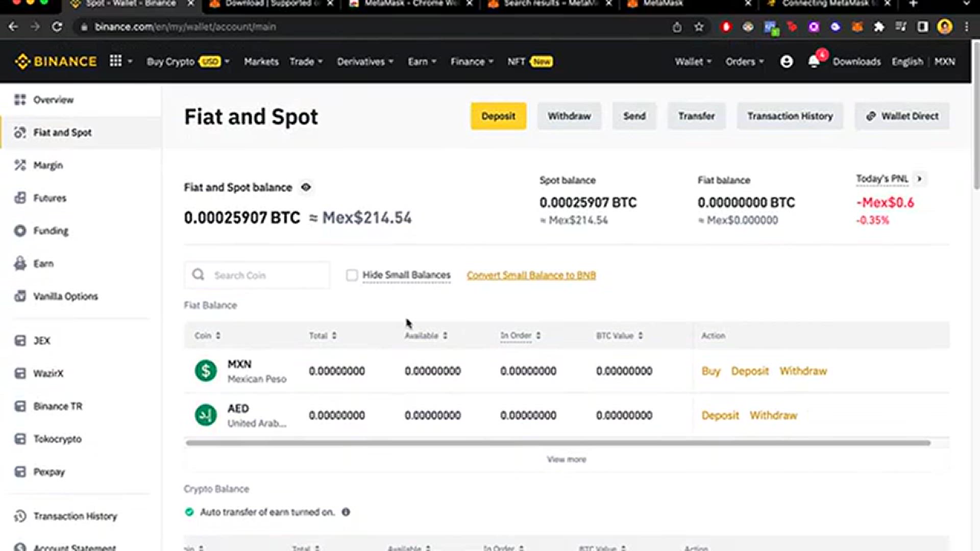This screenshot has height=551, width=980.
Task: Click yellow Deposit button
Action: point(498,116)
